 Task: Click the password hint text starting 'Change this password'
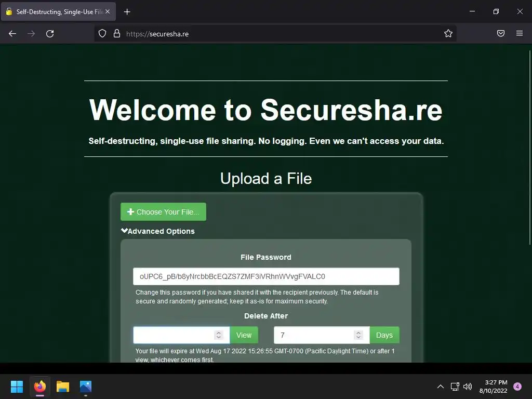pos(257,297)
